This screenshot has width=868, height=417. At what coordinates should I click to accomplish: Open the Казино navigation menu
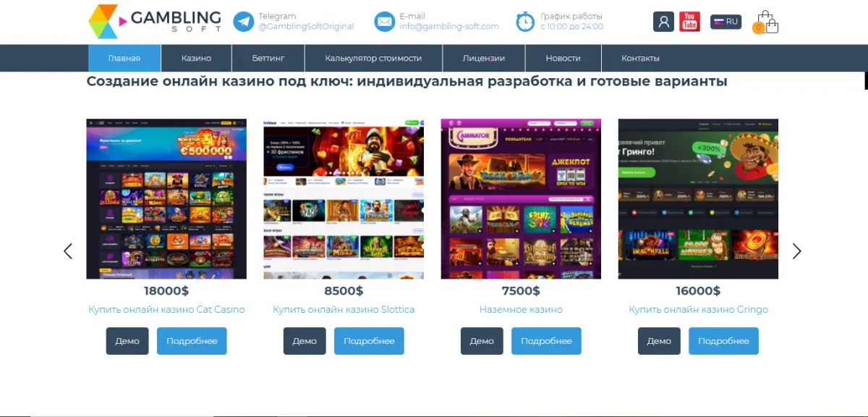(x=197, y=59)
